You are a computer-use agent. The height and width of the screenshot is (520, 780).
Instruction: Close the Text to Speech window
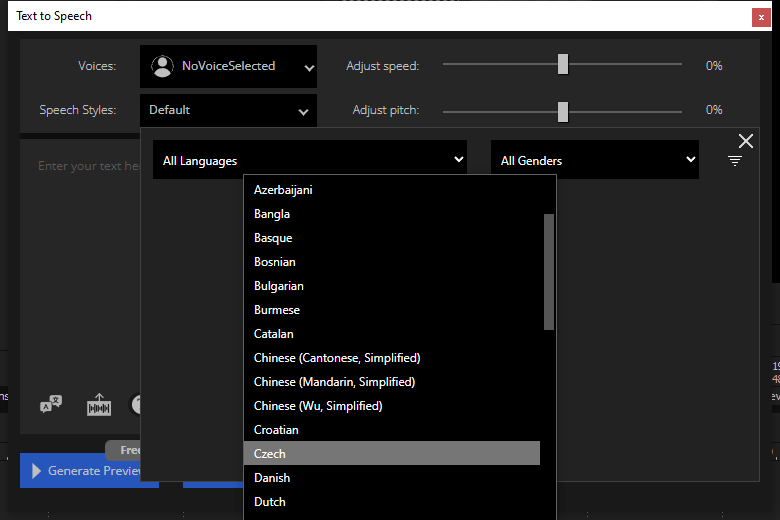(x=761, y=18)
